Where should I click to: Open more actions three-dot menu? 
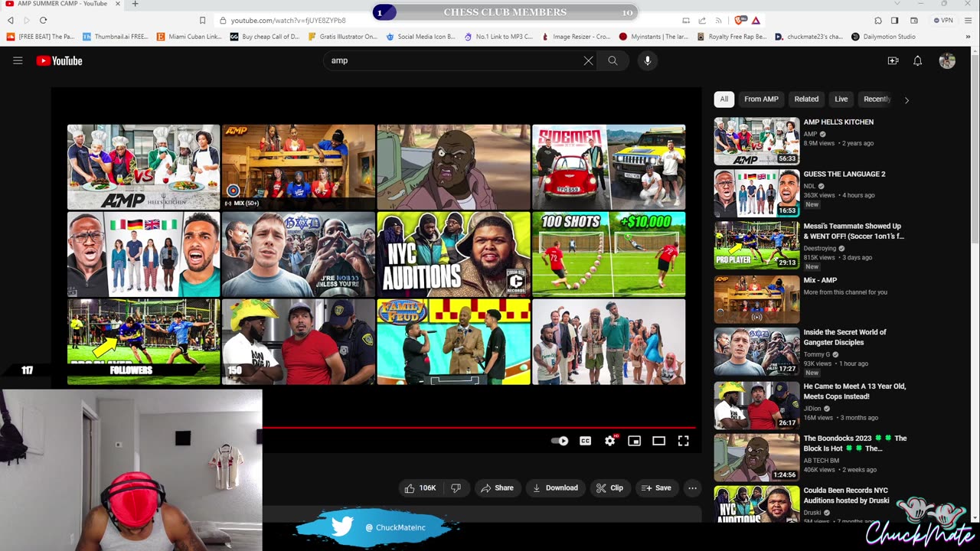click(x=692, y=488)
